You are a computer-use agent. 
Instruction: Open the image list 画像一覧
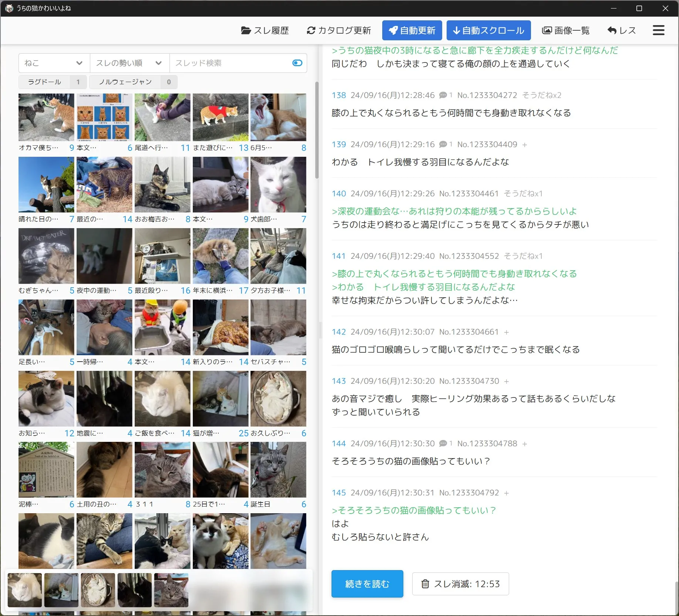[x=565, y=30]
